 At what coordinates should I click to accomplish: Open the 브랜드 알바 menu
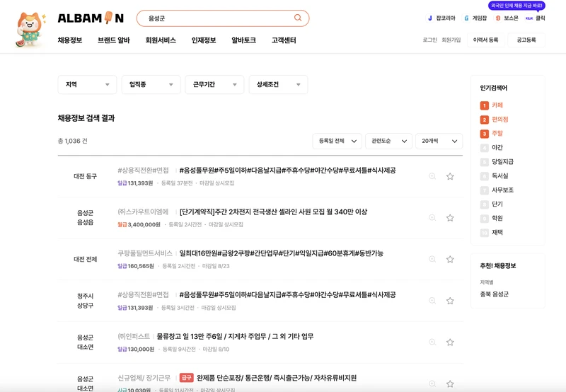coord(114,40)
